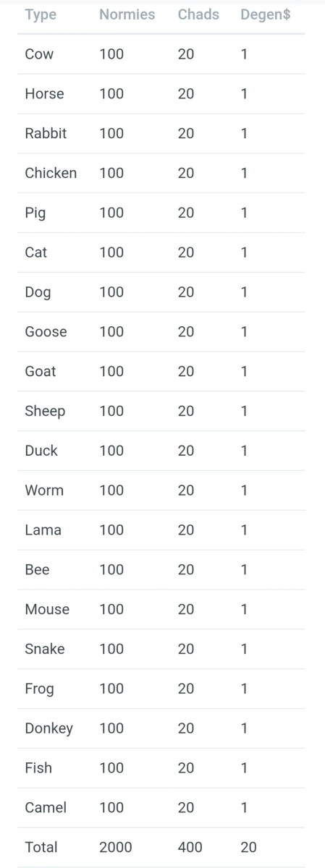
Task: Click the Sheep type cell
Action: click(45, 412)
